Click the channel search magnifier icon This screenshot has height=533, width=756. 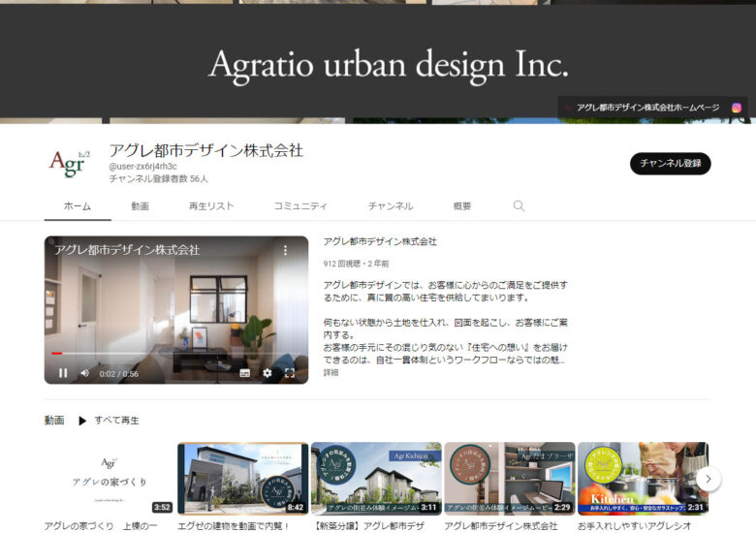click(x=519, y=205)
